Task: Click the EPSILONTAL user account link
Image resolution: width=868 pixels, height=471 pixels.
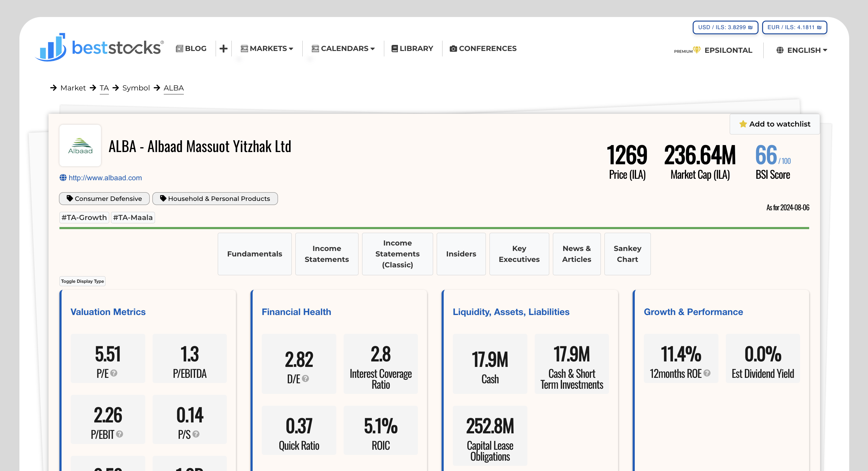Action: tap(728, 50)
